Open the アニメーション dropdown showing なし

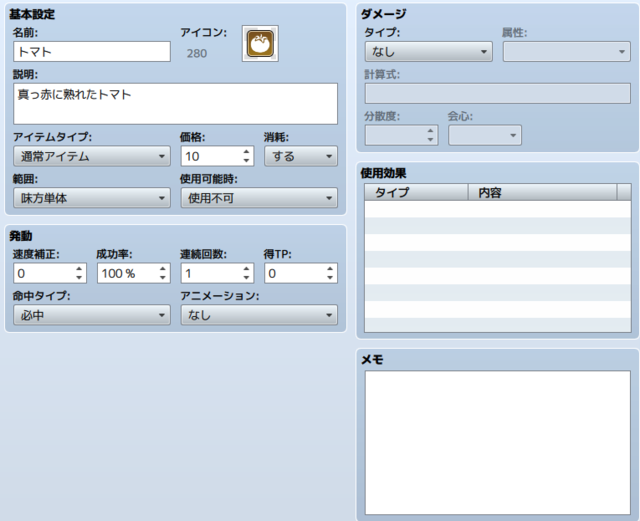click(259, 315)
